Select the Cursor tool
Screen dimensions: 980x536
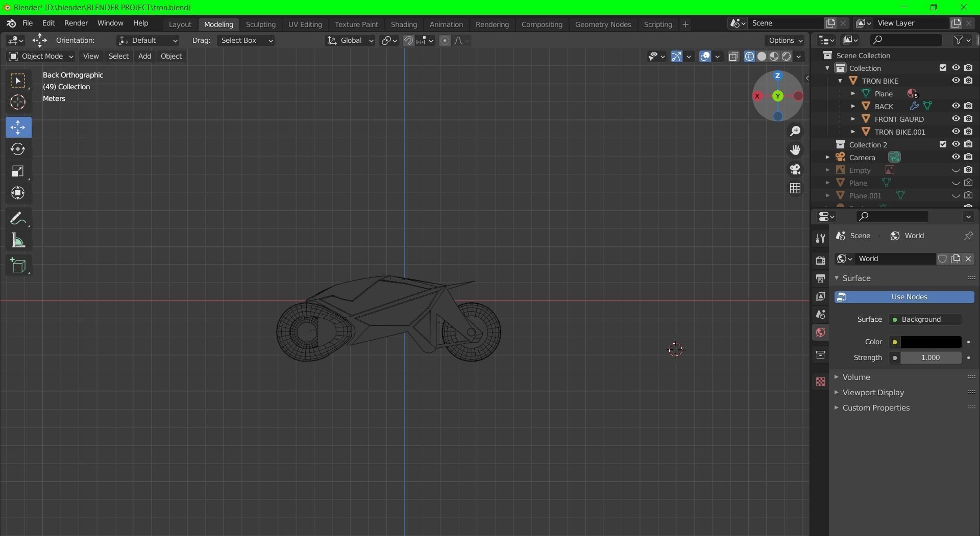[x=18, y=103]
